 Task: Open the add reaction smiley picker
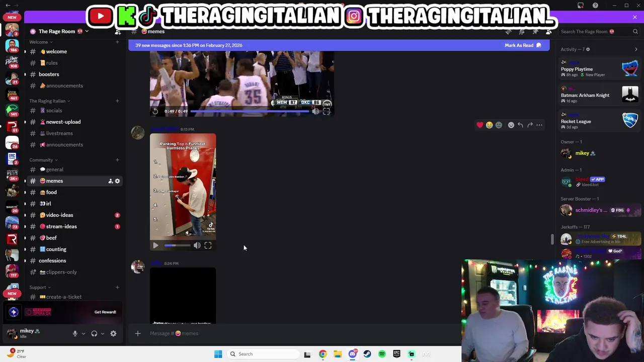pyautogui.click(x=511, y=125)
